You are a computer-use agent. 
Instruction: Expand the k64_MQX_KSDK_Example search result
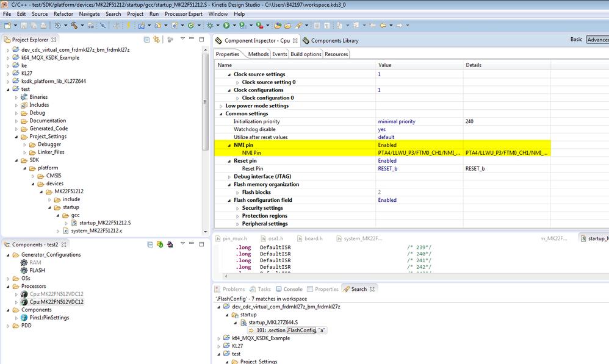(x=218, y=338)
